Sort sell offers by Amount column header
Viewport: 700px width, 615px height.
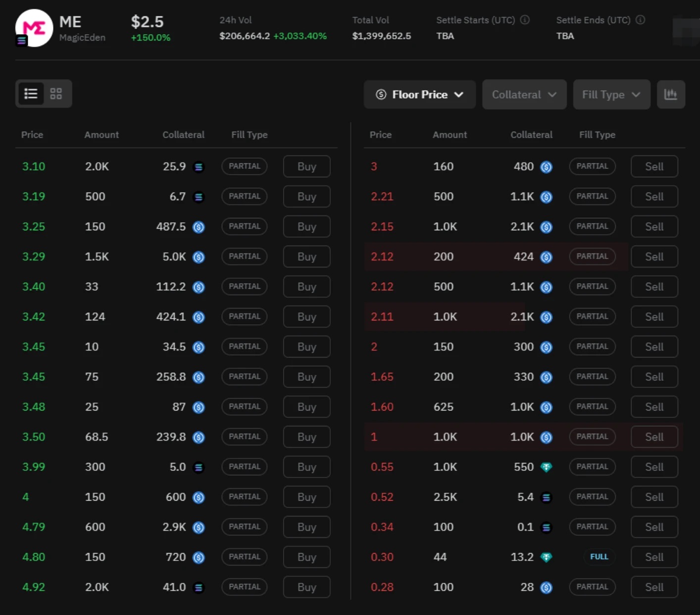449,135
